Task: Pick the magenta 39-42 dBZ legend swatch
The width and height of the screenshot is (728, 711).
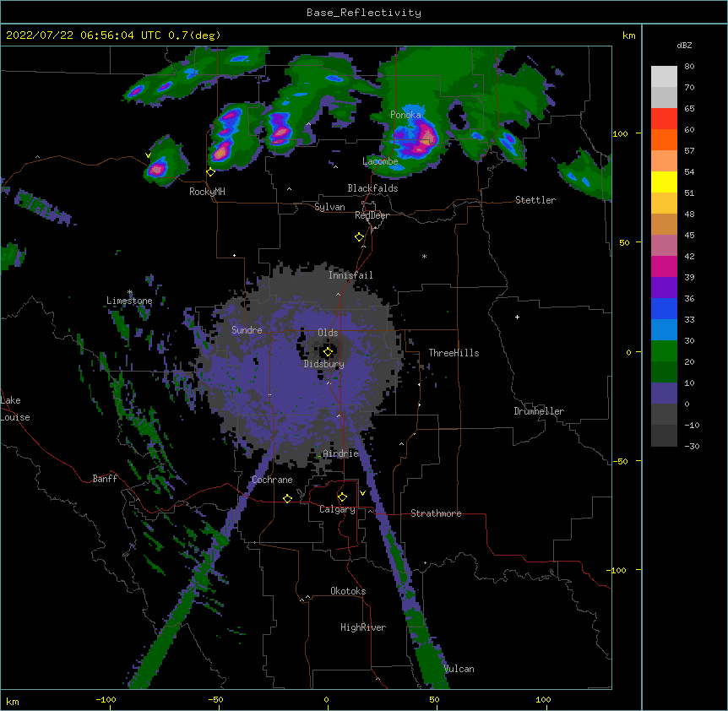Action: pyautogui.click(x=664, y=266)
